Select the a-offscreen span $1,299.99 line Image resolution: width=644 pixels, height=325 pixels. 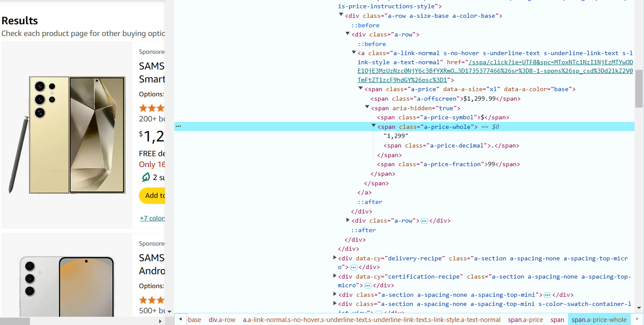point(445,98)
